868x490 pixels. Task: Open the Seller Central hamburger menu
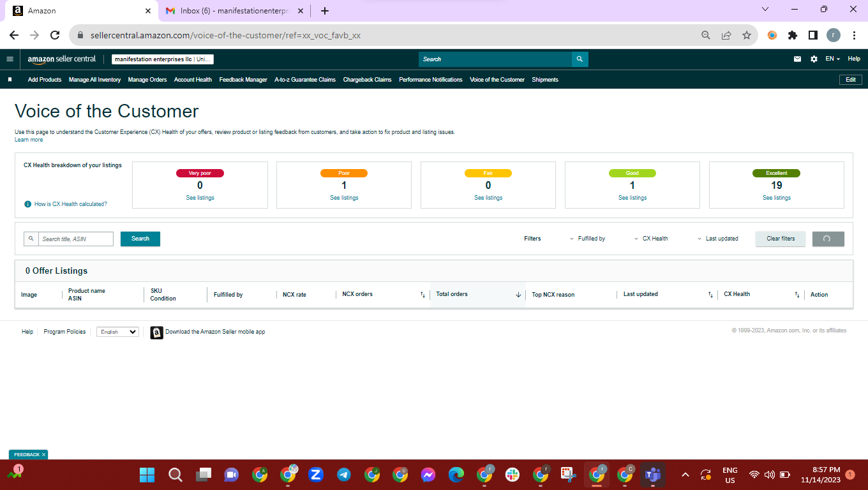click(10, 59)
